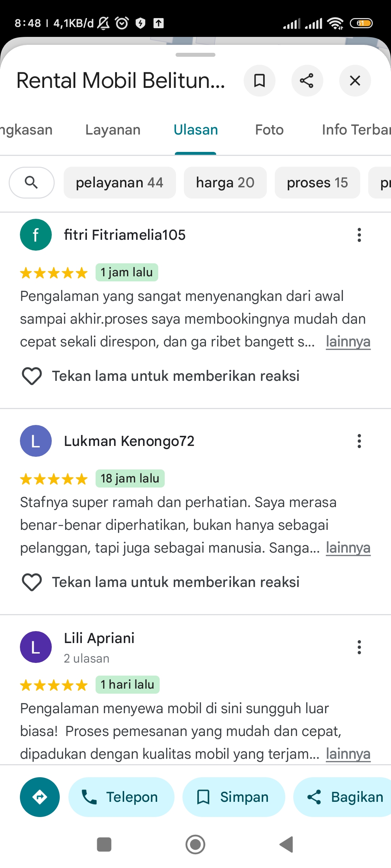Tap the bookmark save icon beside the title
Viewport: 391px width, 868px height.
click(x=259, y=81)
